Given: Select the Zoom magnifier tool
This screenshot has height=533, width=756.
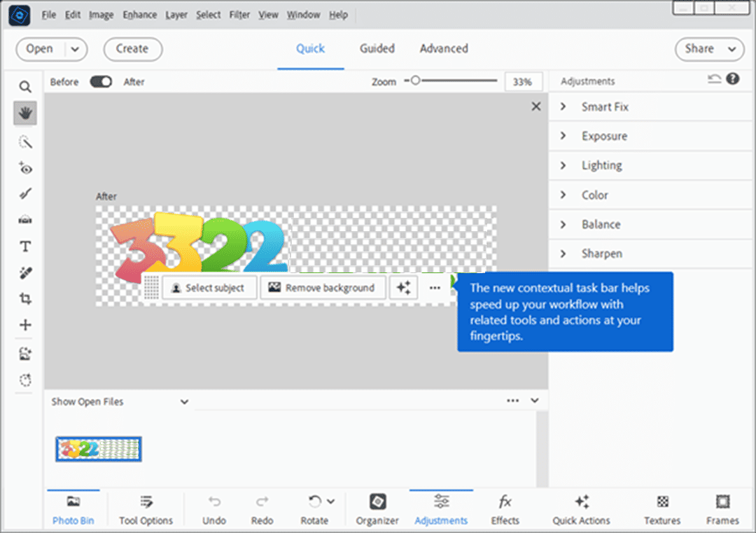Looking at the screenshot, I should coord(25,87).
